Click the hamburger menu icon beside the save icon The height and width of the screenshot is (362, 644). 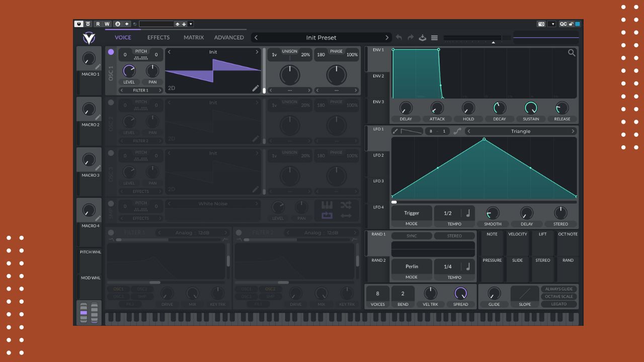click(433, 37)
